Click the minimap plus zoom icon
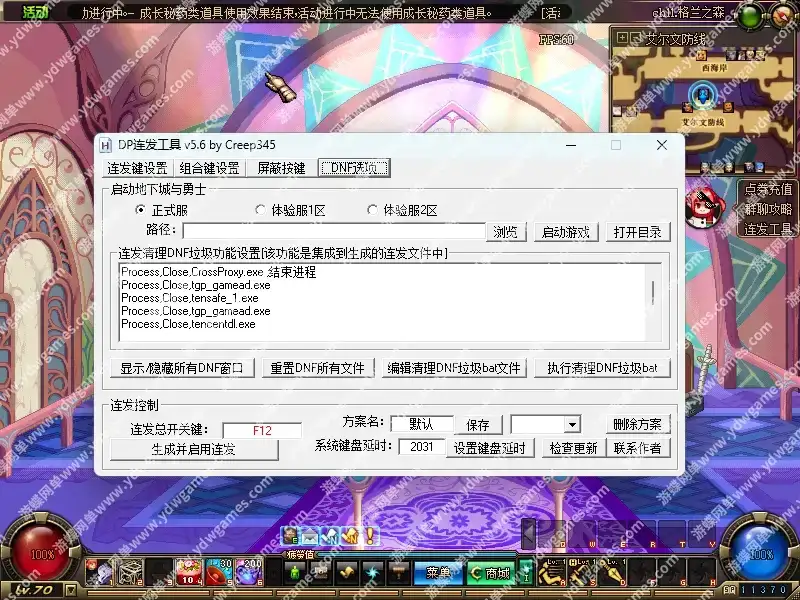 pos(622,38)
